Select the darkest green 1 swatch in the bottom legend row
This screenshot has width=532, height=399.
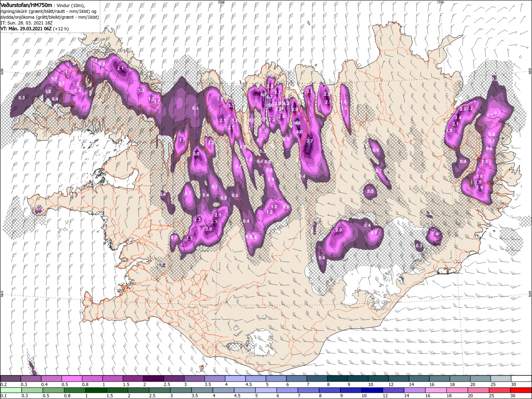pyautogui.click(x=95, y=390)
